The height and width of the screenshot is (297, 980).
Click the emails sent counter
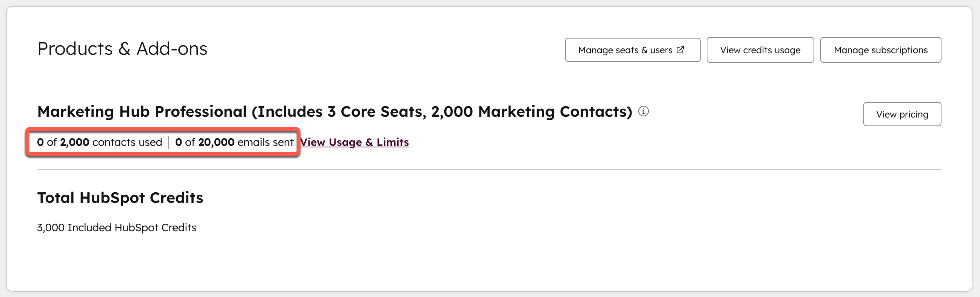click(234, 142)
